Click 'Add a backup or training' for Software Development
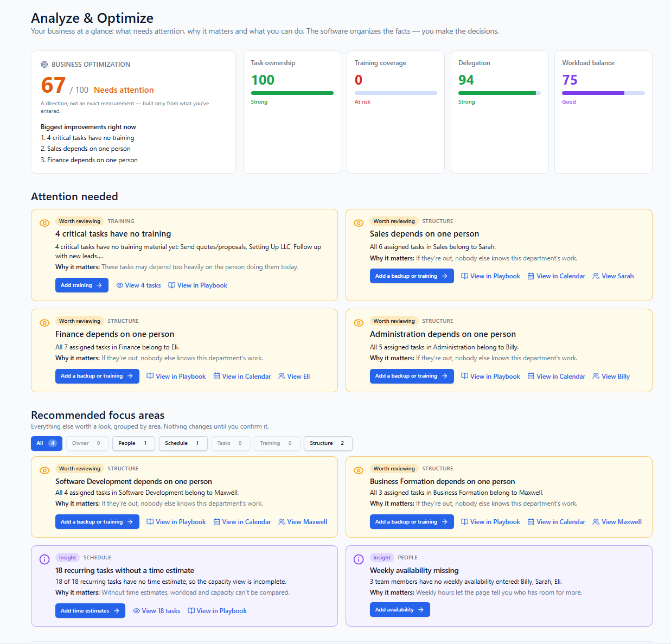671x644 pixels. pyautogui.click(x=97, y=522)
